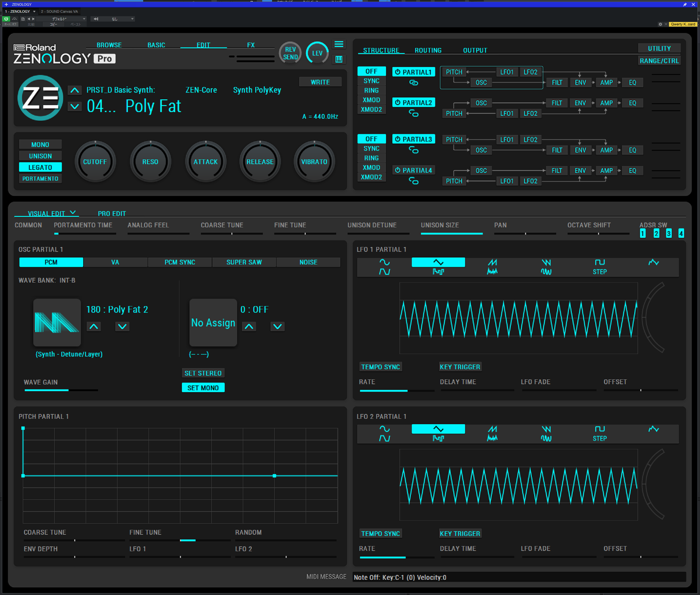Step to next preset with down chevron
Image resolution: width=700 pixels, height=595 pixels.
click(75, 107)
